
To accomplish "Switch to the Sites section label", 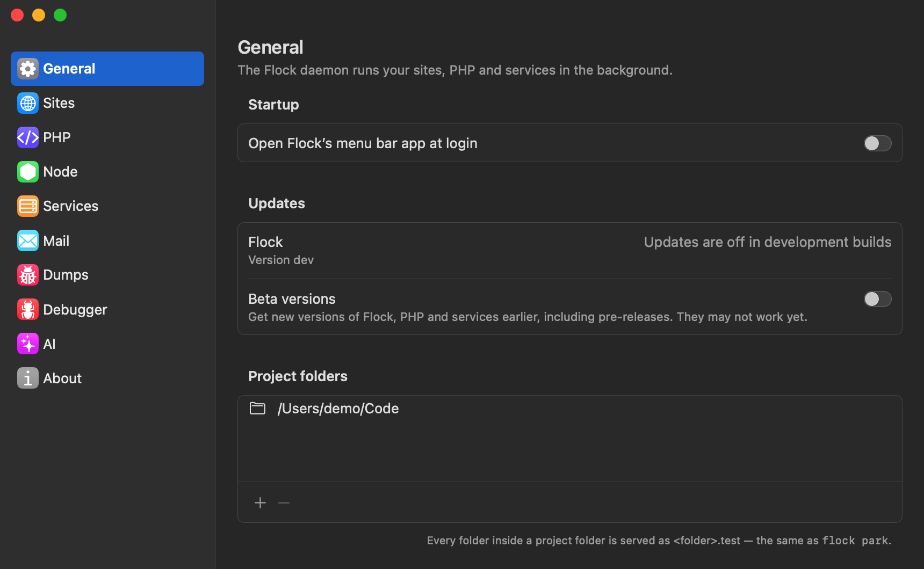I will point(59,103).
